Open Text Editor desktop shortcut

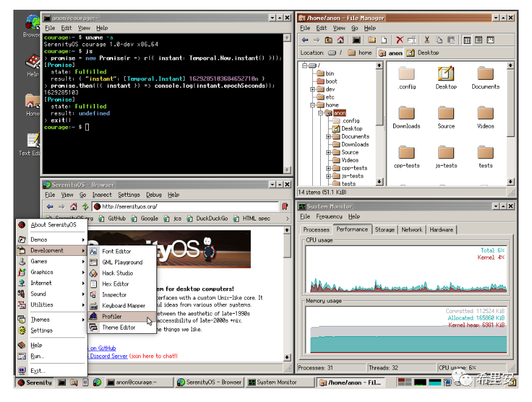32,144
